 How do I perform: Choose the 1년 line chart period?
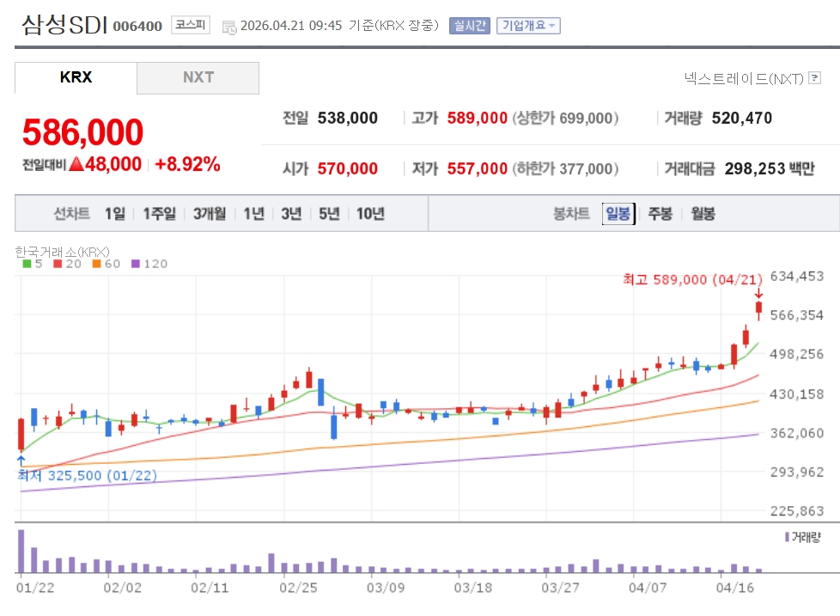[x=253, y=214]
